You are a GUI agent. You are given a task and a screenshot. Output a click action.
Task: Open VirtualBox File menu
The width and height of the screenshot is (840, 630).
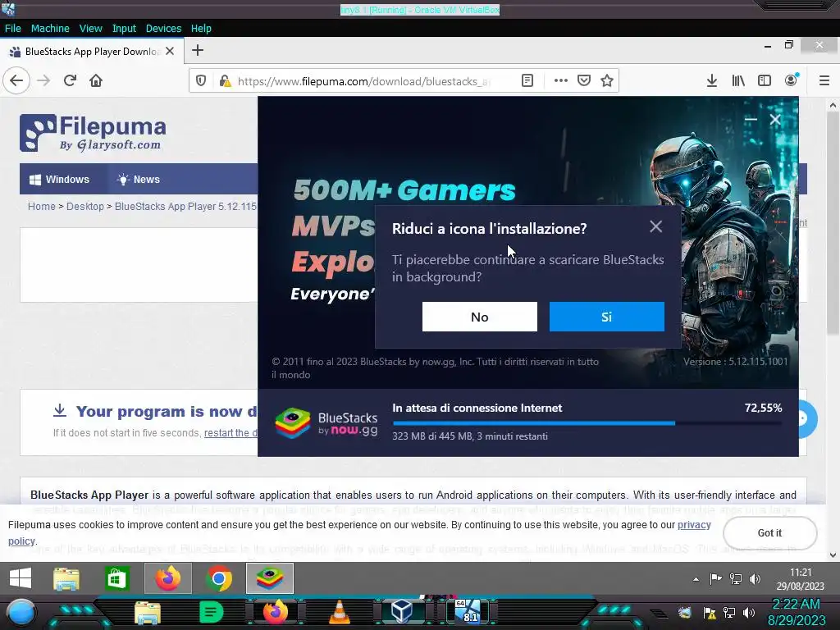[13, 29]
